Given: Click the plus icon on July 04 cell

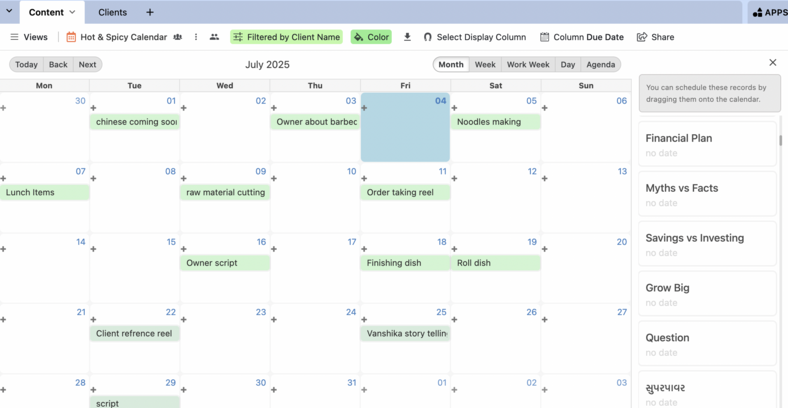Looking at the screenshot, I should [x=365, y=108].
